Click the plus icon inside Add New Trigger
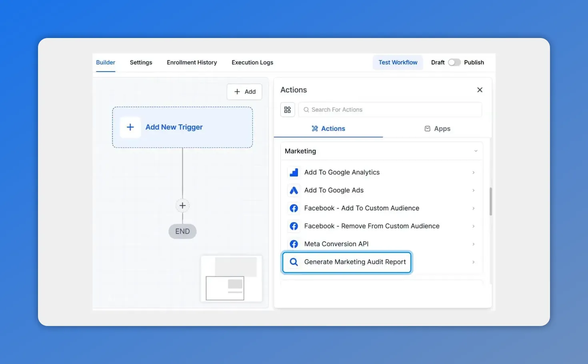588x364 pixels. click(130, 127)
